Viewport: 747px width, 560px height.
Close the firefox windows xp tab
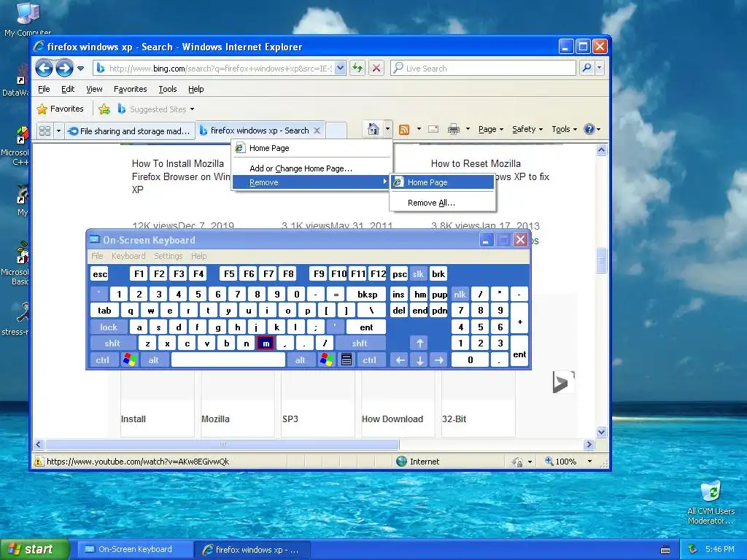[x=317, y=131]
